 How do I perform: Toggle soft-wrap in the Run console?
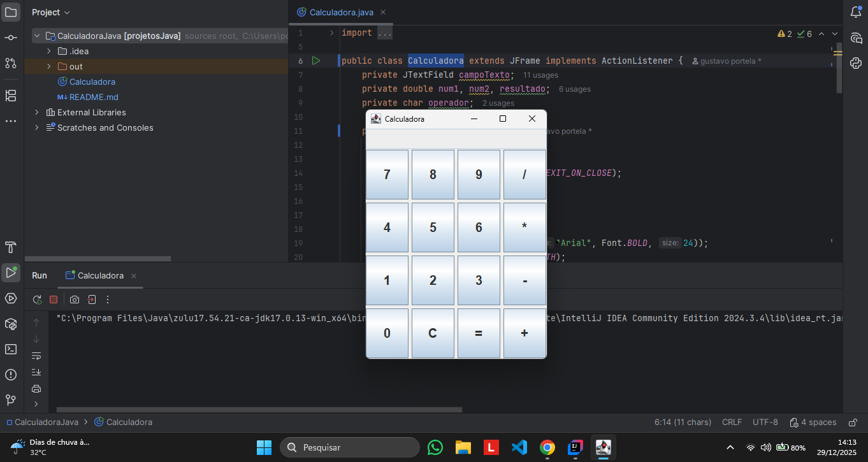point(36,356)
